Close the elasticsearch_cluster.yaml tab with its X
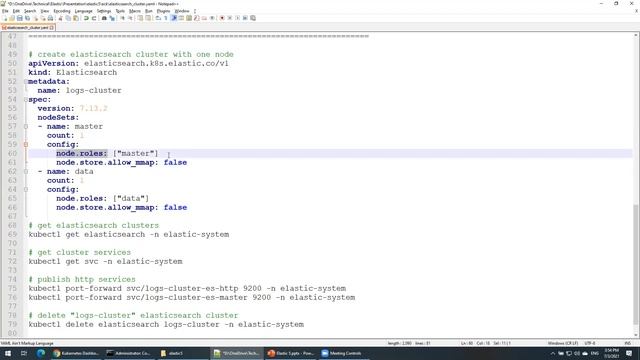 52,28
